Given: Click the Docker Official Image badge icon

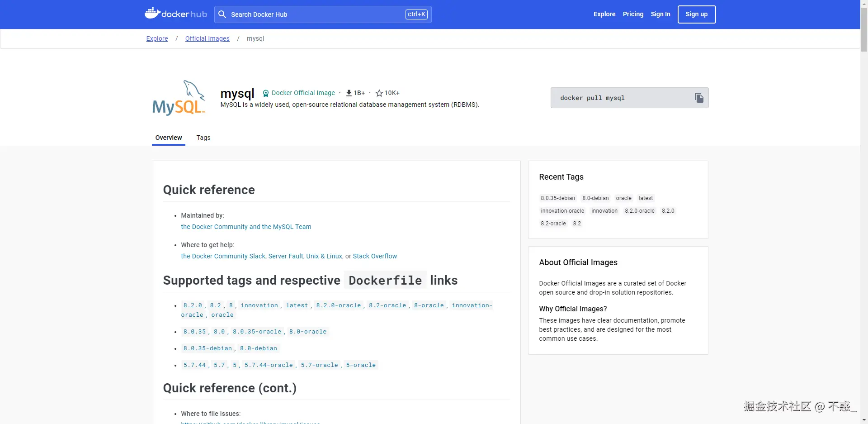Looking at the screenshot, I should [x=266, y=93].
